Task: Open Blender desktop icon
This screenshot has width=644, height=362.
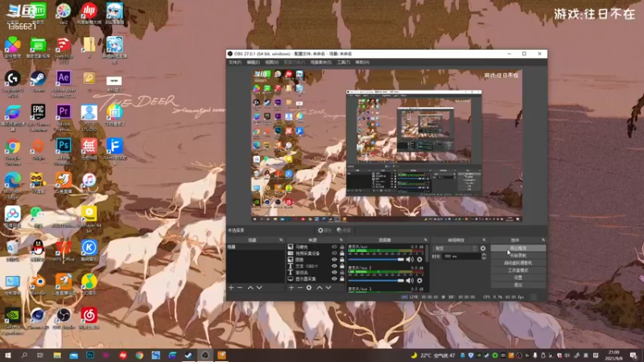Action: (x=38, y=285)
